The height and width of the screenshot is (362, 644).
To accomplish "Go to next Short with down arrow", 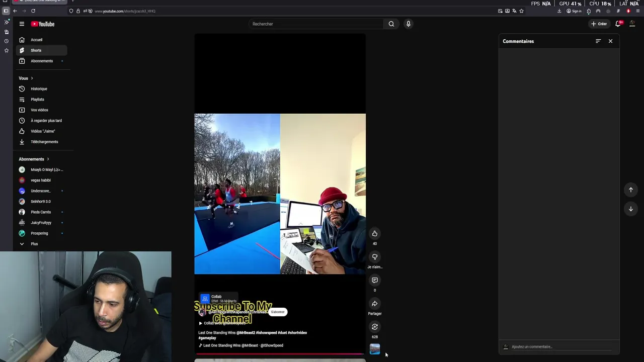I will 630,209.
